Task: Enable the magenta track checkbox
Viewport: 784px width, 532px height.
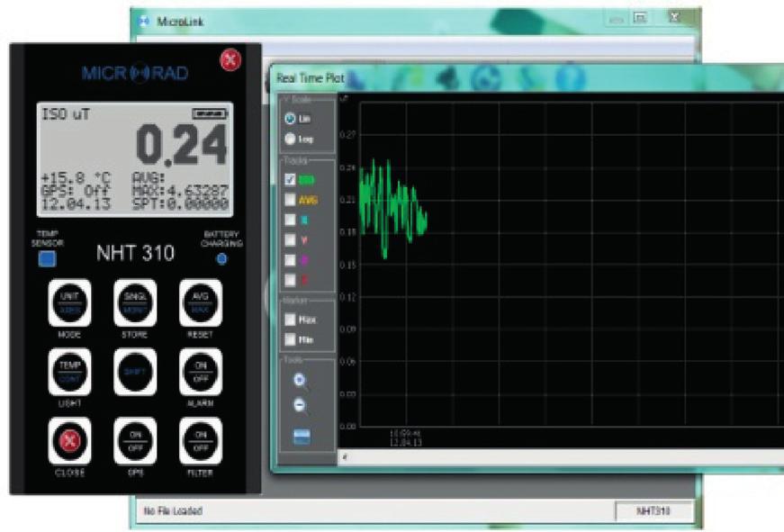Action: click(x=290, y=260)
